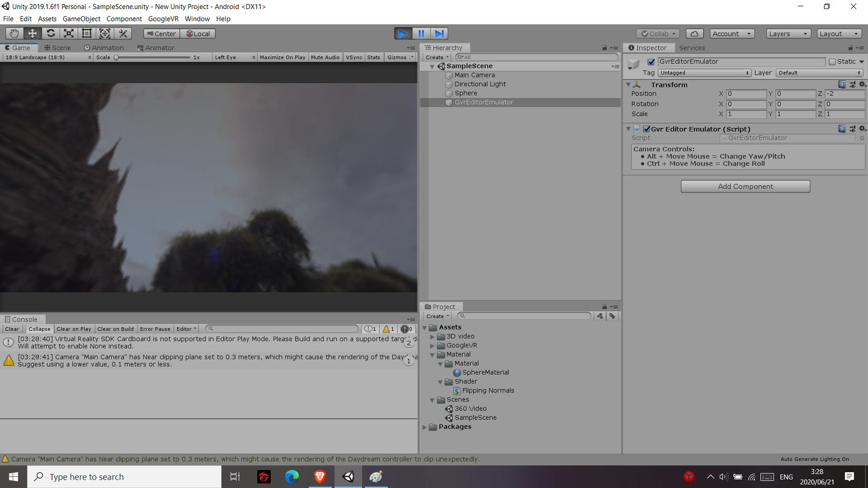Select the Rect Transform tool
868x488 pixels.
(87, 34)
